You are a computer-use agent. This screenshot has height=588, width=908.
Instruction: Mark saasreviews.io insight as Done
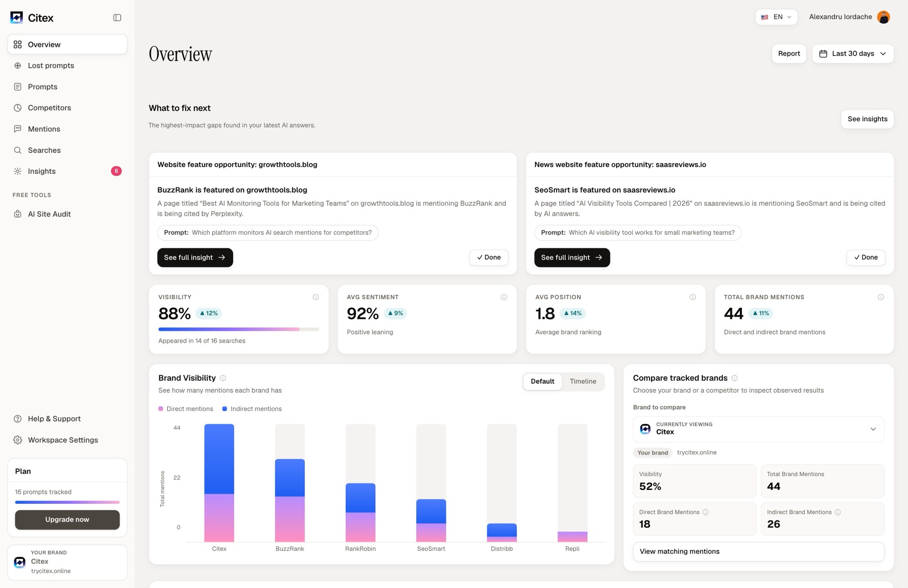click(x=866, y=257)
